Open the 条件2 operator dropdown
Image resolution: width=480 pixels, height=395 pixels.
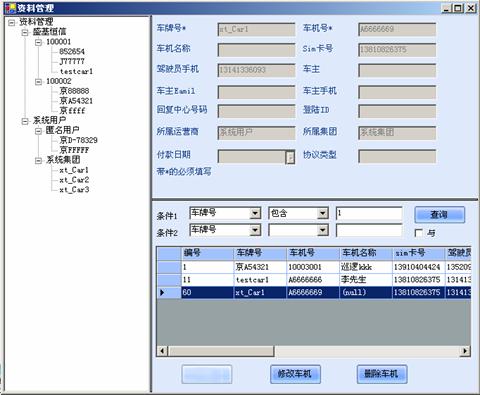(x=322, y=230)
